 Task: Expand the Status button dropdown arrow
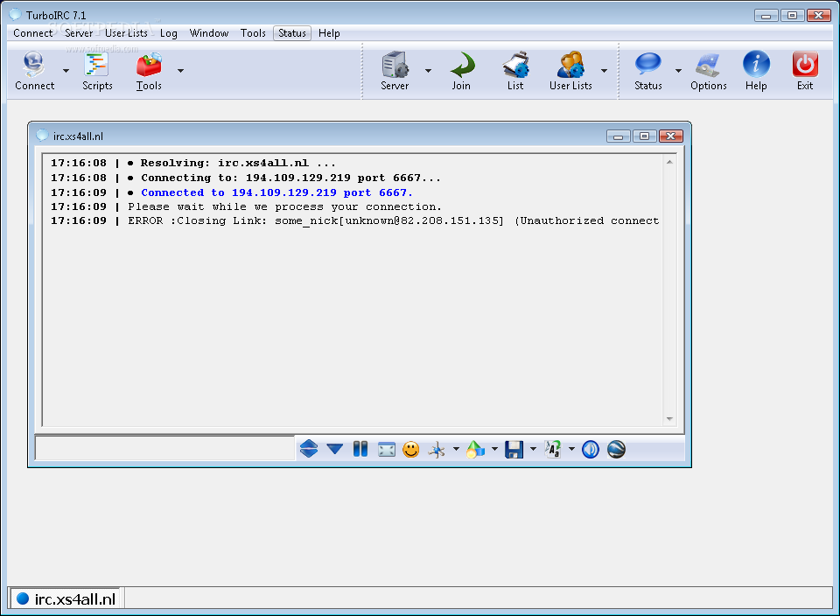[x=678, y=71]
